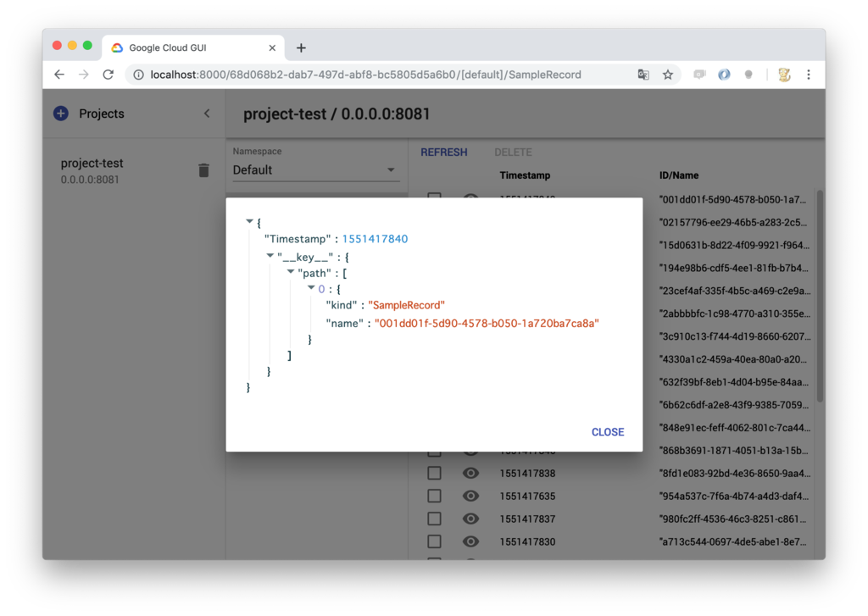
Task: Click the kind value "SampleRecord"
Action: (406, 305)
